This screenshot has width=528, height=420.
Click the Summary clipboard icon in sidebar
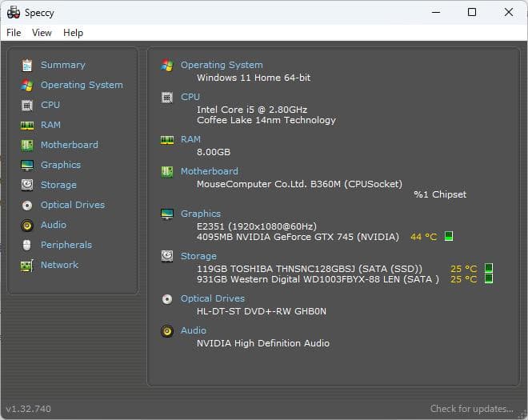pos(27,65)
